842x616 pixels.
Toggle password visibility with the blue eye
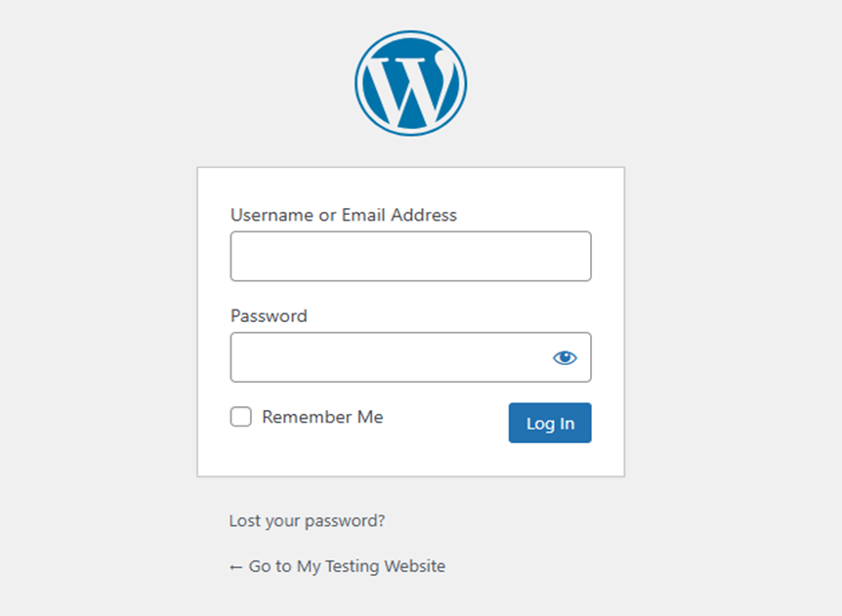pyautogui.click(x=565, y=357)
